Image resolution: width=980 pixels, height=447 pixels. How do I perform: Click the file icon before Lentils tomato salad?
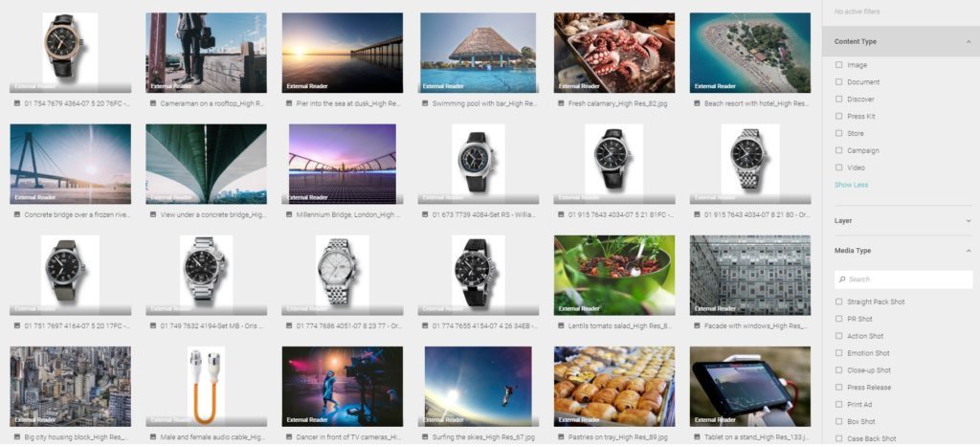[x=561, y=325]
